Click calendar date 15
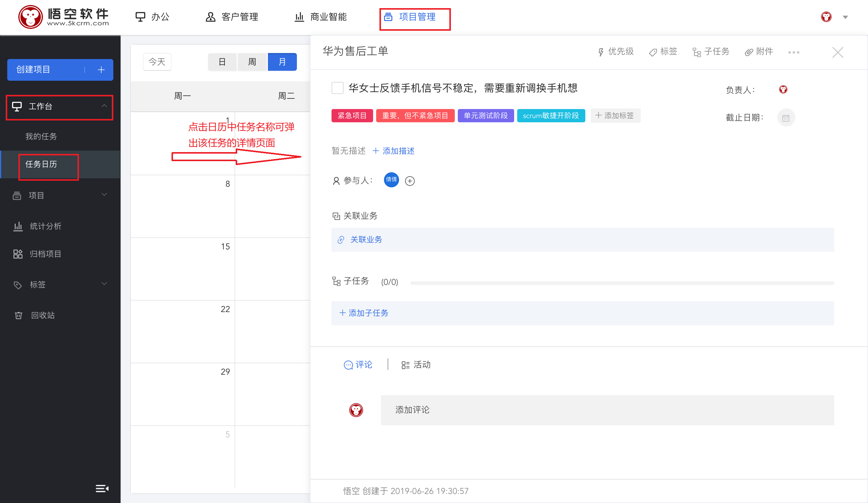This screenshot has height=503, width=868. [x=225, y=246]
